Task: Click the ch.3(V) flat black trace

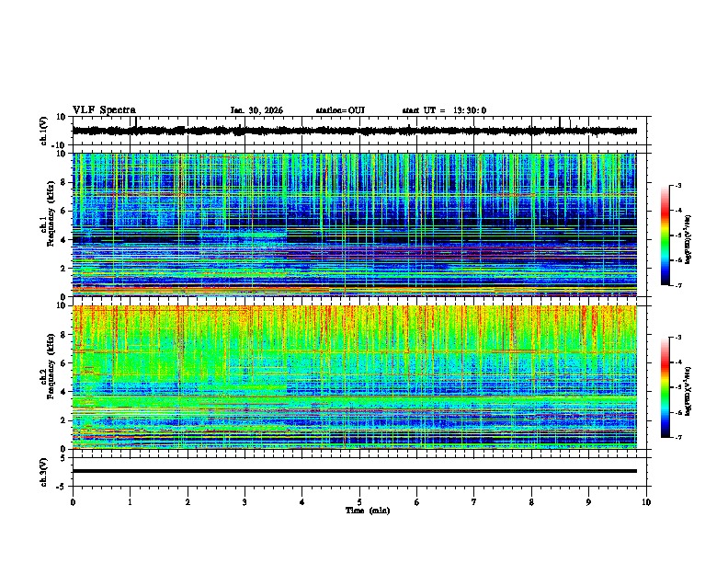Action: click(355, 471)
